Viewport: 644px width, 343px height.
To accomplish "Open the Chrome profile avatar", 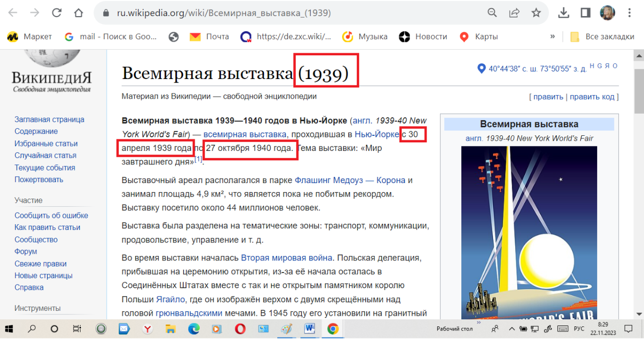I will [x=607, y=13].
